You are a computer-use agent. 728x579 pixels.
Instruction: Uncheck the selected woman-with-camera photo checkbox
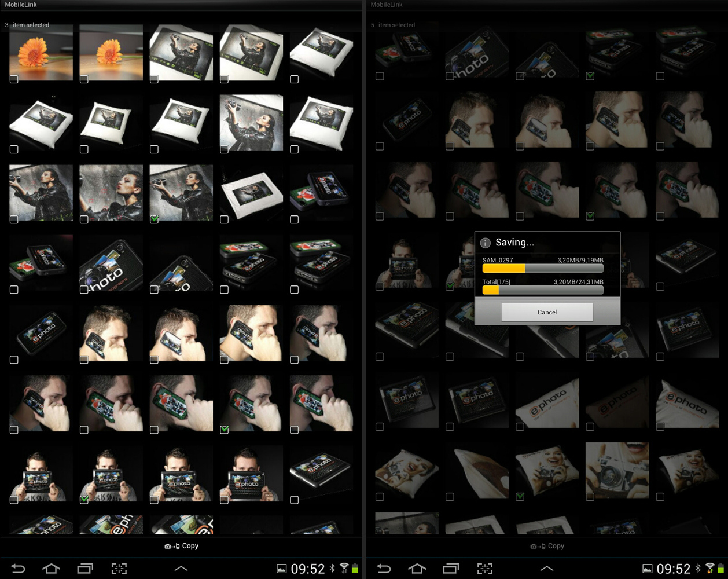point(154,219)
